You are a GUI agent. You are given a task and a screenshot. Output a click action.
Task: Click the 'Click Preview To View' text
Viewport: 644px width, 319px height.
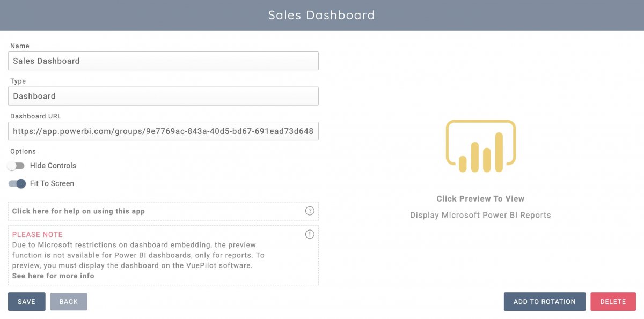pyautogui.click(x=480, y=198)
